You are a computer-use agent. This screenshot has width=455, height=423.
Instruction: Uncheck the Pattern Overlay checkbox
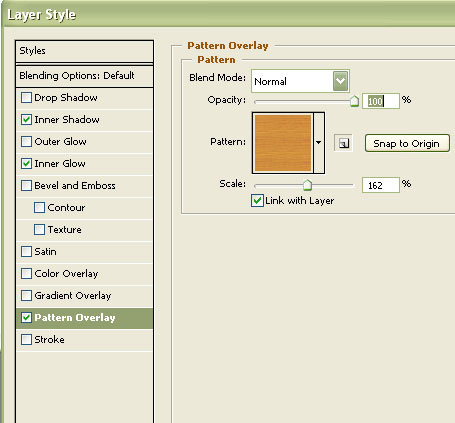(x=26, y=318)
